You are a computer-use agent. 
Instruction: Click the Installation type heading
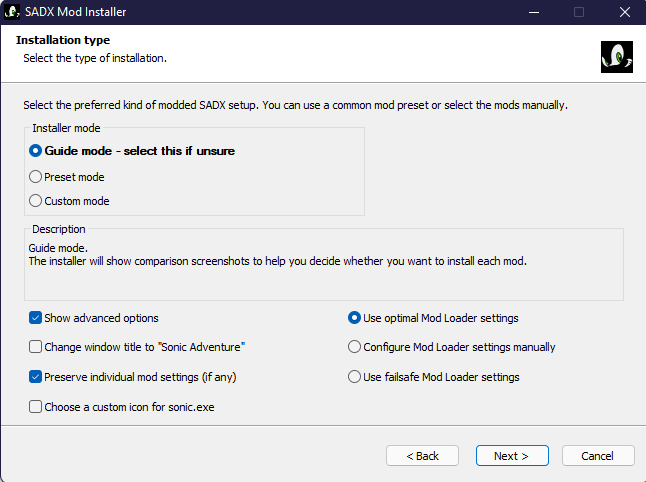point(63,40)
